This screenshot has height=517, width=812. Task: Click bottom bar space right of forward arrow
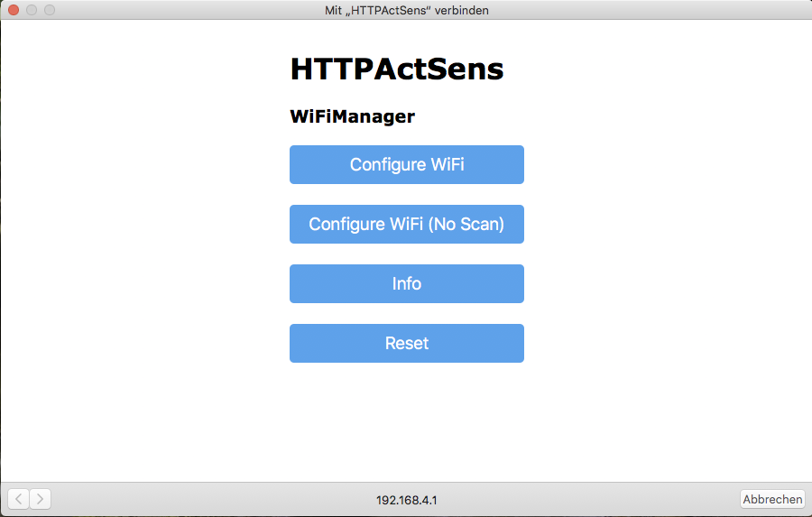pos(180,499)
